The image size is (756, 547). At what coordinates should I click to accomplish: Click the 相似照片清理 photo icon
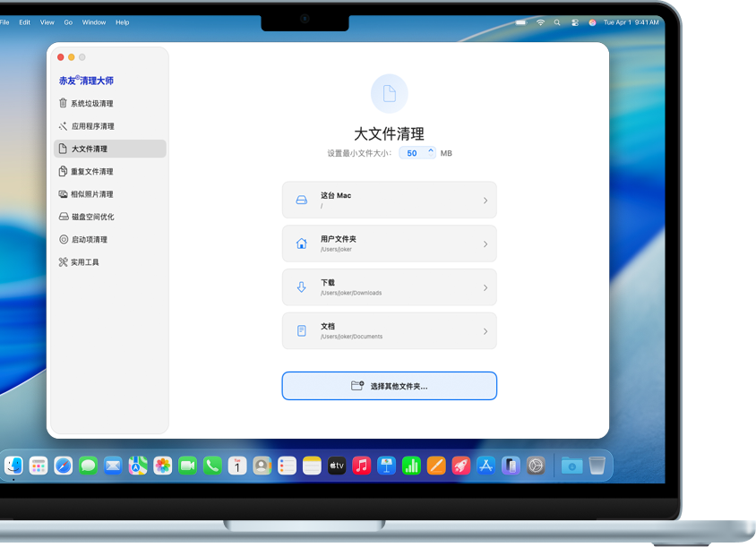pos(63,194)
